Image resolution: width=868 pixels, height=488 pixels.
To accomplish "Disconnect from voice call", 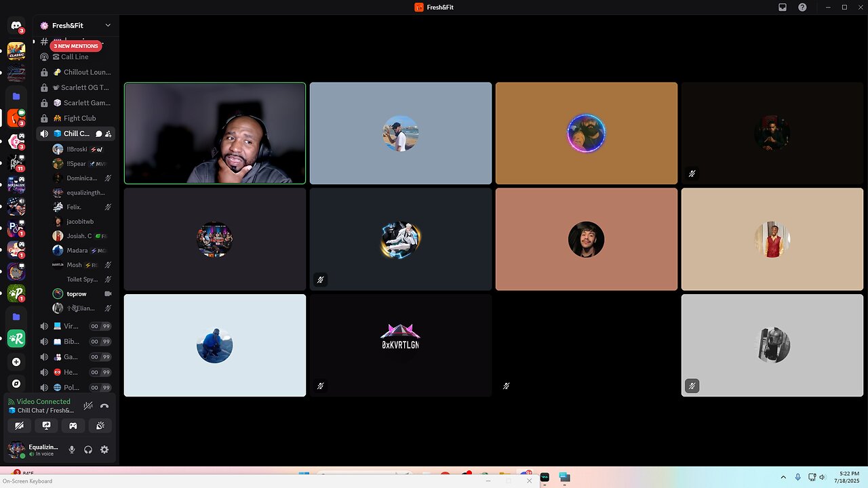I will pyautogui.click(x=104, y=406).
